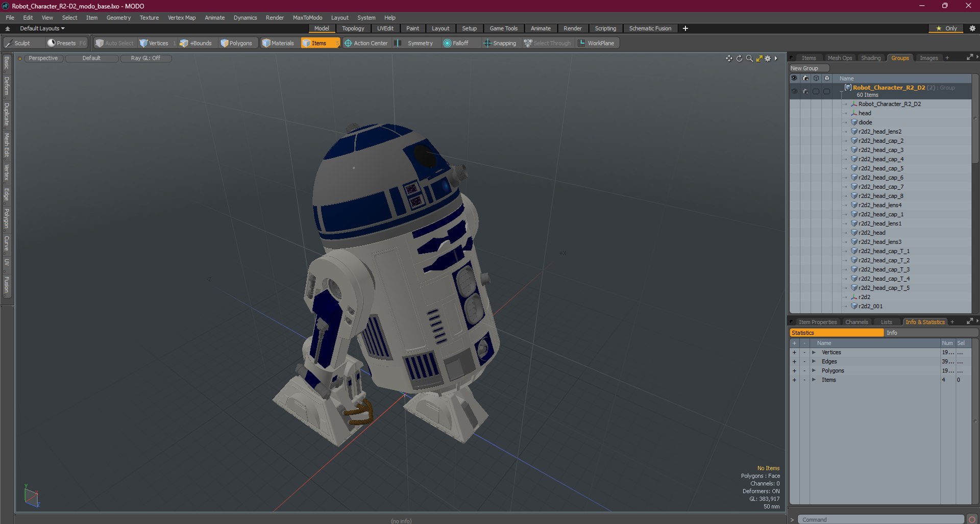Switch to the Shading panel tab
Viewport: 980px width, 524px height.
click(x=871, y=58)
